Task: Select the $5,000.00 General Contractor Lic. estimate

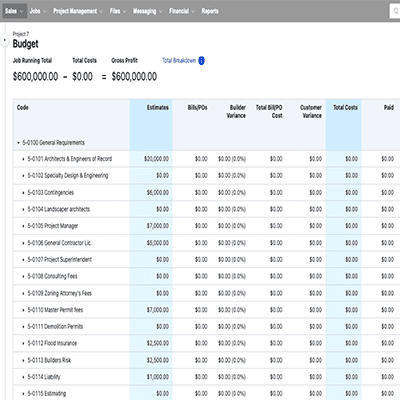Action: pyautogui.click(x=158, y=243)
